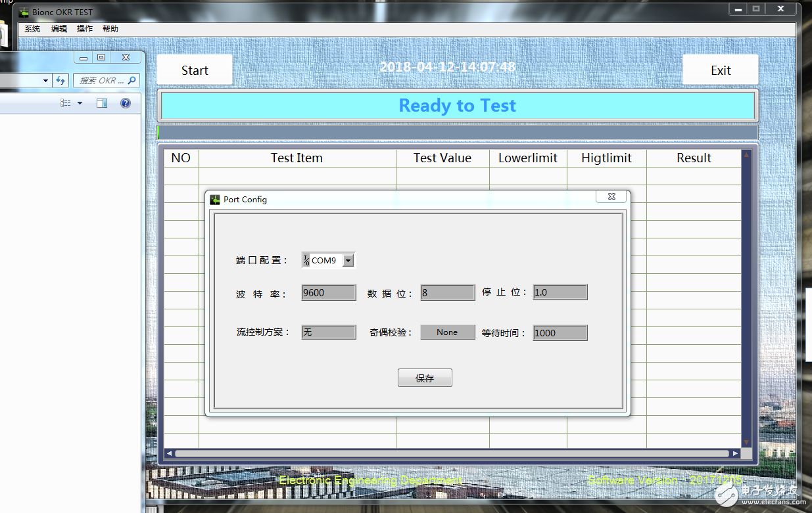
Task: Click the 奇偶校验 None box
Action: pos(448,332)
